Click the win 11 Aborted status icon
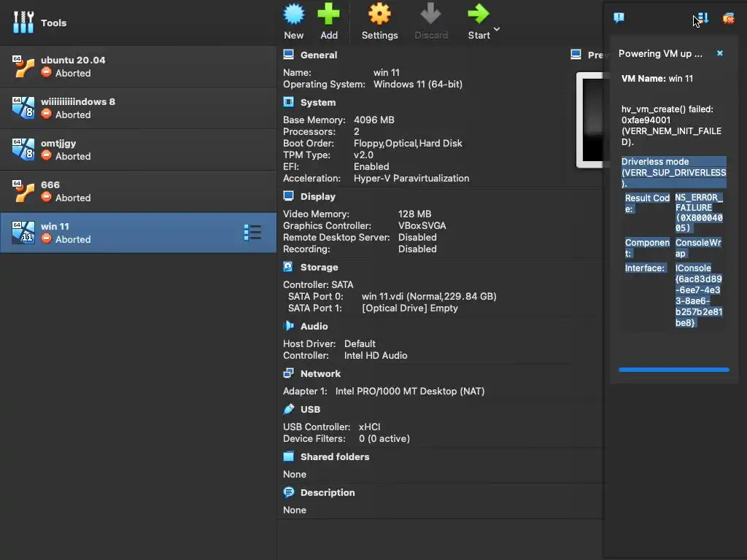Viewport: 747px width, 560px height. (46, 238)
